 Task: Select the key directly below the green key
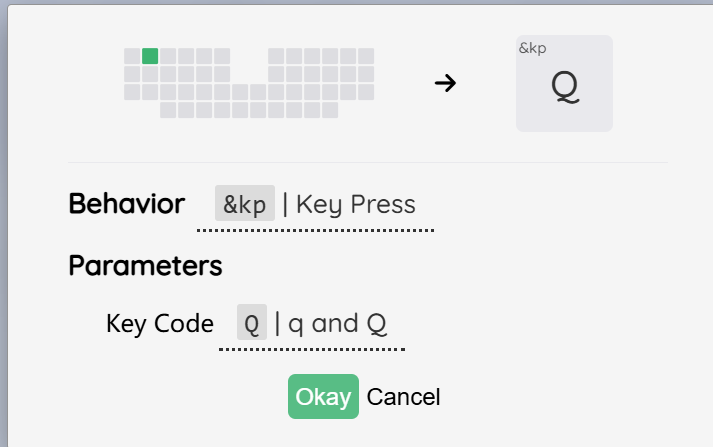pyautogui.click(x=150, y=74)
